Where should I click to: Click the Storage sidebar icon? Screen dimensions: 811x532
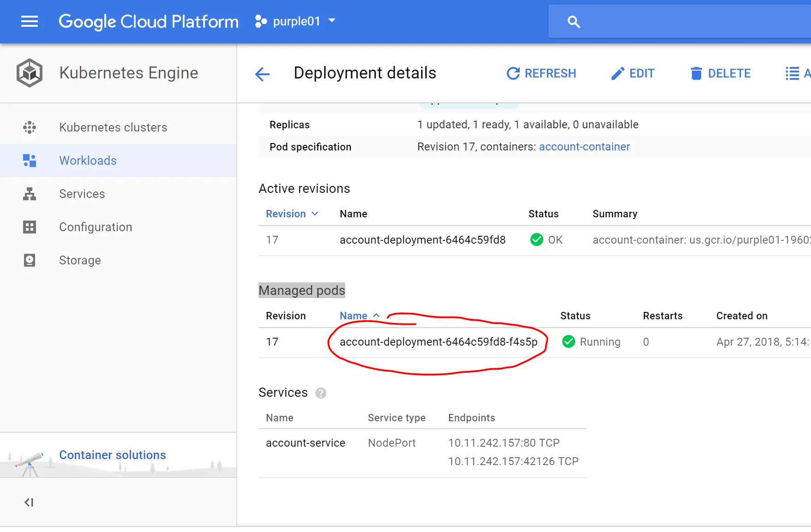(x=30, y=260)
